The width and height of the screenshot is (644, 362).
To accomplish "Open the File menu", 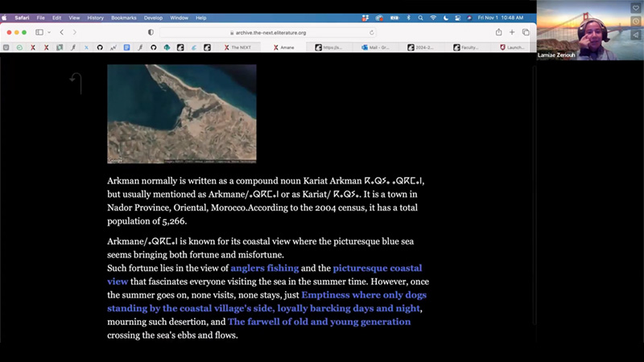I will [41, 18].
